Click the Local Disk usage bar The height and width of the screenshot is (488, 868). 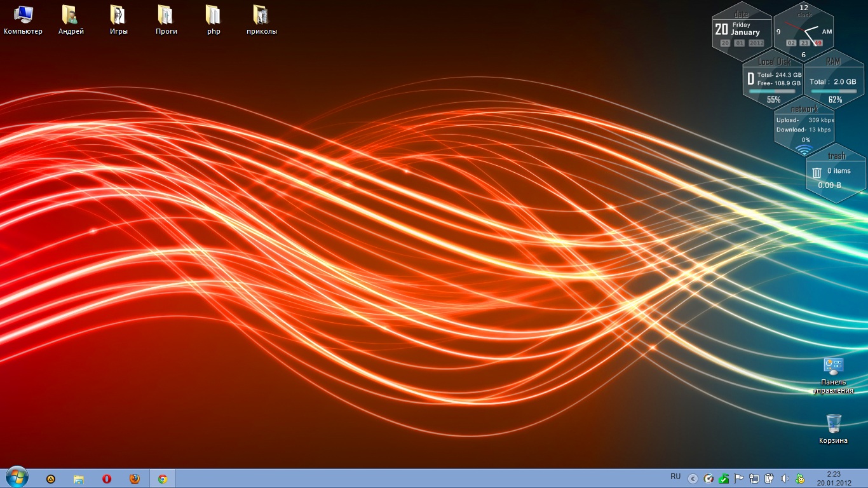point(773,91)
